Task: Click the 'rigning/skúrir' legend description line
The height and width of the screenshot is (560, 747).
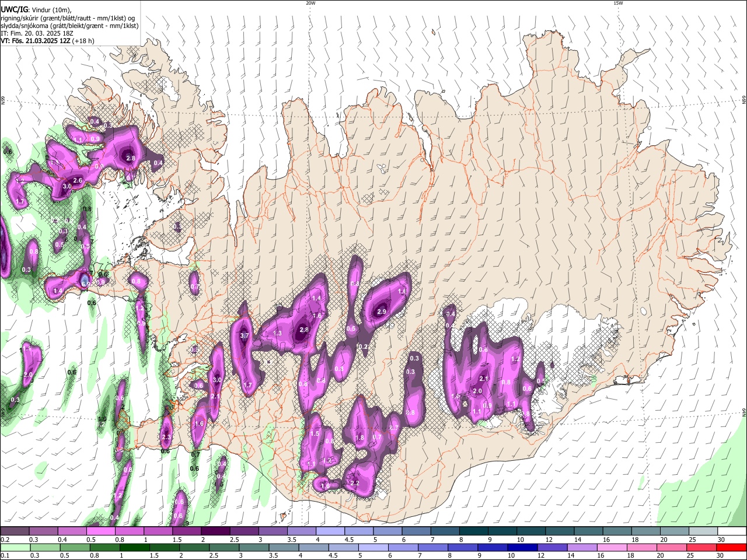Action: tap(68, 18)
